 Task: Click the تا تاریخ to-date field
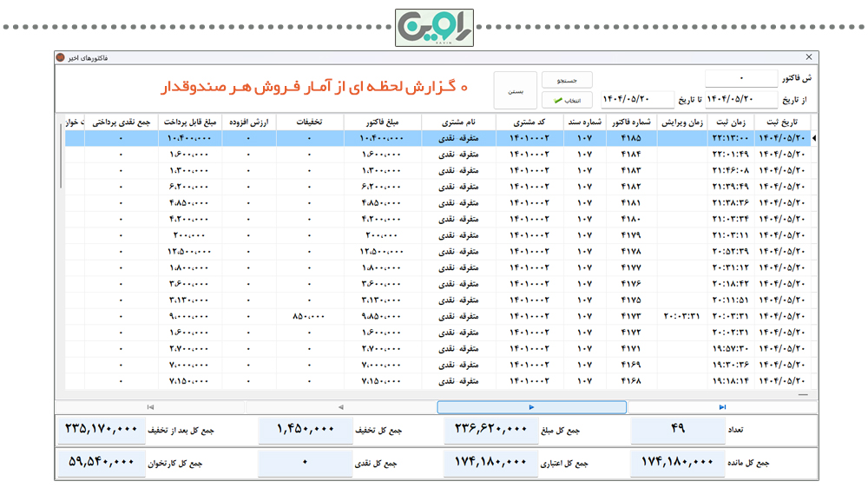(637, 100)
